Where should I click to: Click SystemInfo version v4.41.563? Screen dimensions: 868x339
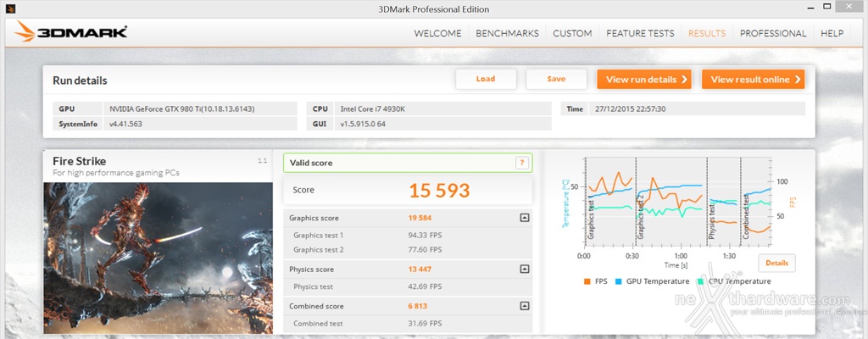125,124
